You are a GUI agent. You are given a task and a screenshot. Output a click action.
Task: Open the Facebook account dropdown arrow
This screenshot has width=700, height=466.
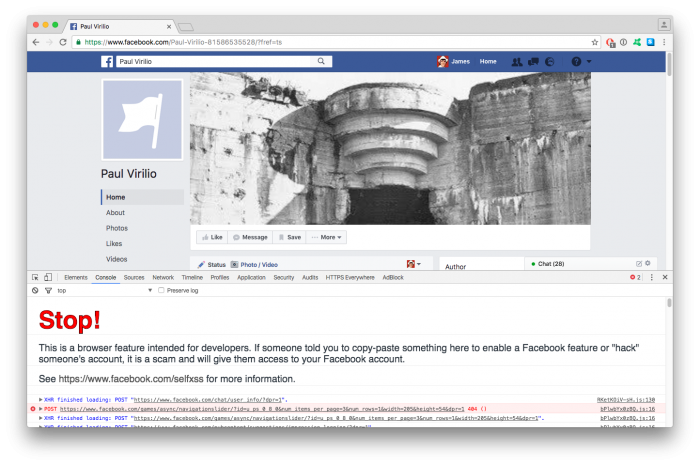589,62
